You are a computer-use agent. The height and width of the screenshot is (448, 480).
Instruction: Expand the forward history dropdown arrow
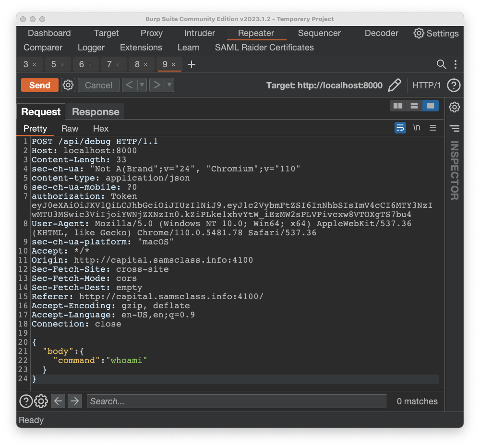tap(169, 85)
